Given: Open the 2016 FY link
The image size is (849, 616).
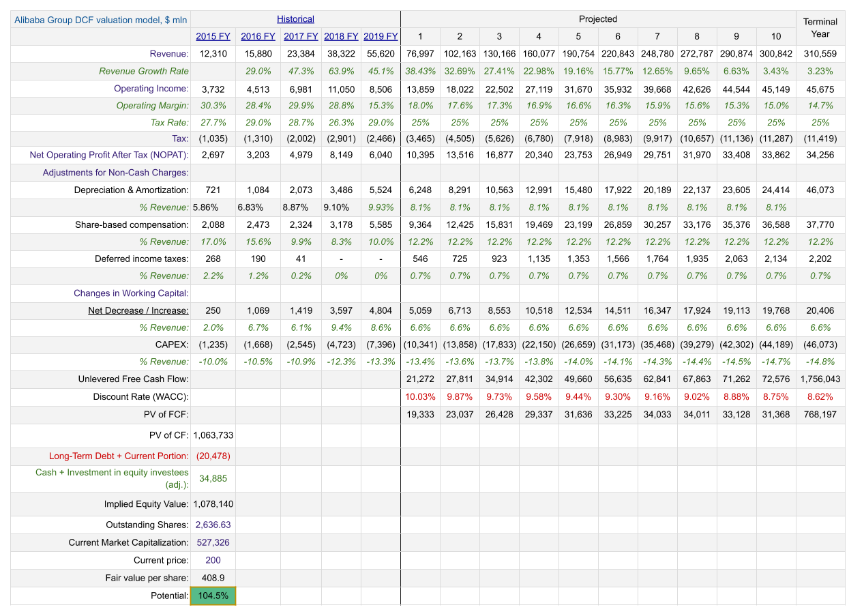Looking at the screenshot, I should tap(258, 36).
